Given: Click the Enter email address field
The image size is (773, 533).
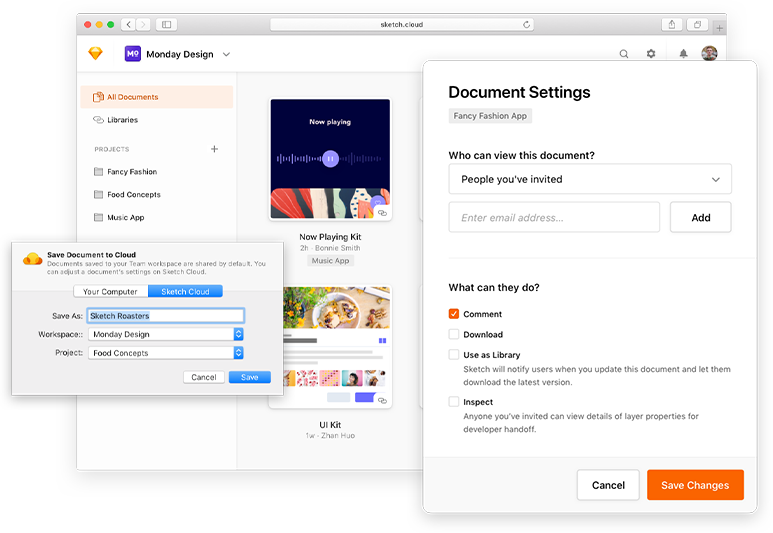Looking at the screenshot, I should point(554,217).
